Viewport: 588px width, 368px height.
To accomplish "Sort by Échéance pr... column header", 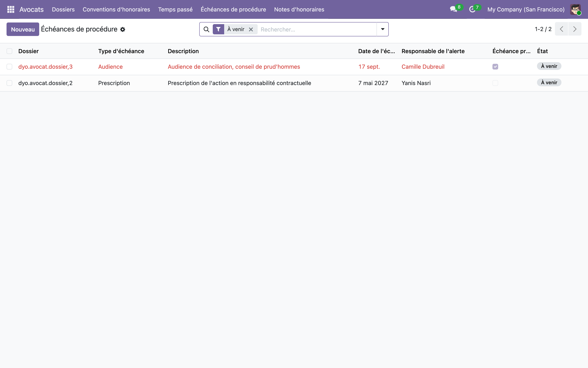I will [511, 51].
